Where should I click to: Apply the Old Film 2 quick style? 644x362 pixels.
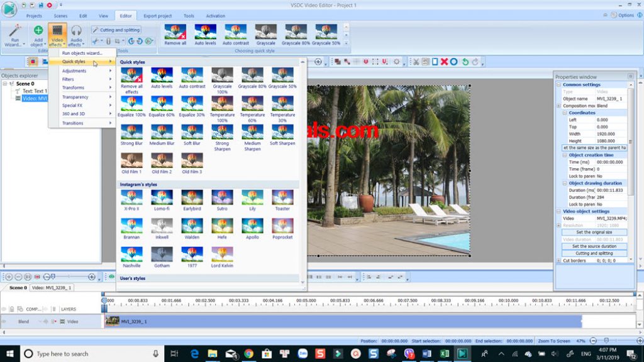(x=162, y=163)
